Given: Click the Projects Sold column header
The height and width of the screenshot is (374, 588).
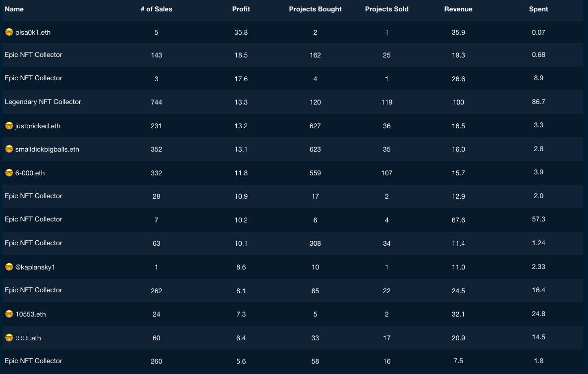Looking at the screenshot, I should coord(387,9).
